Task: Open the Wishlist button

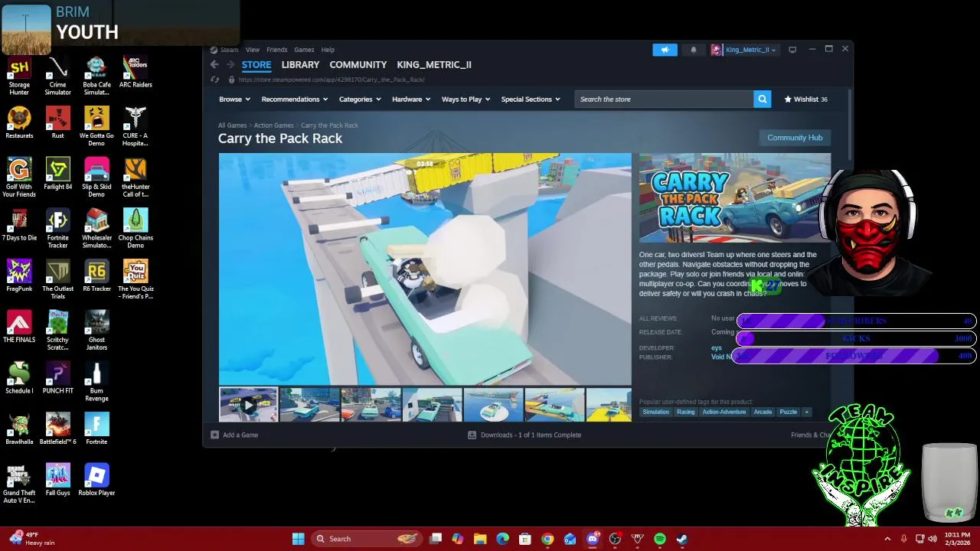Action: (x=806, y=99)
